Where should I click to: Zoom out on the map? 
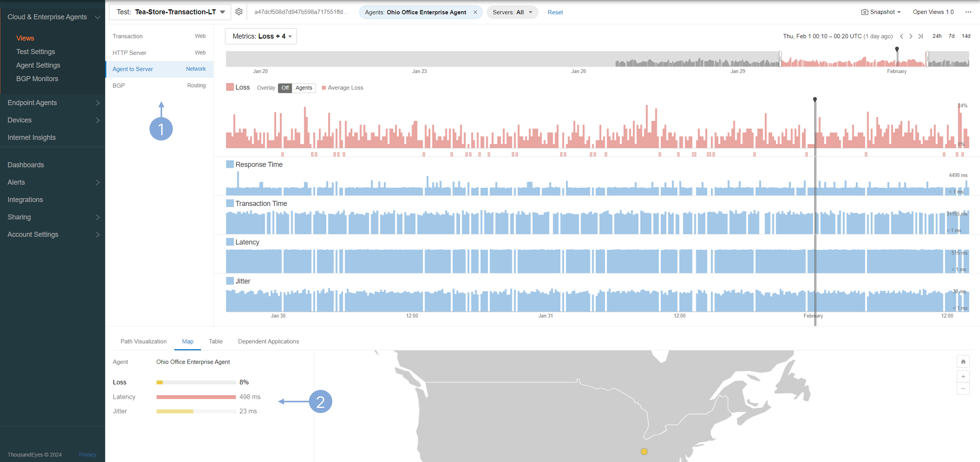(963, 389)
